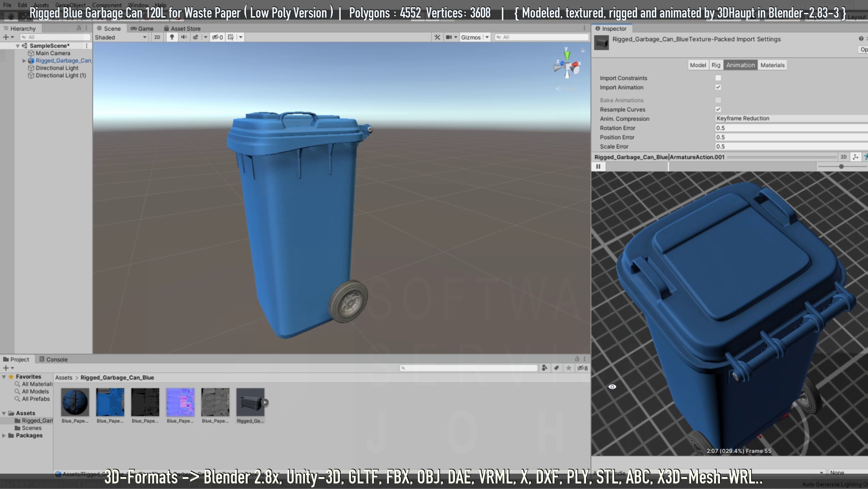The height and width of the screenshot is (489, 868).
Task: Open Scene view panel options menu
Action: (585, 28)
